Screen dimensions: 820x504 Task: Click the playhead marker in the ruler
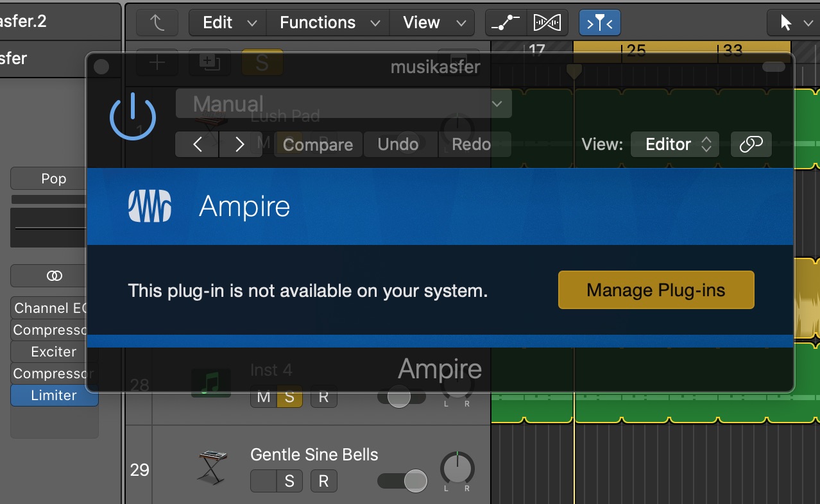click(x=574, y=71)
